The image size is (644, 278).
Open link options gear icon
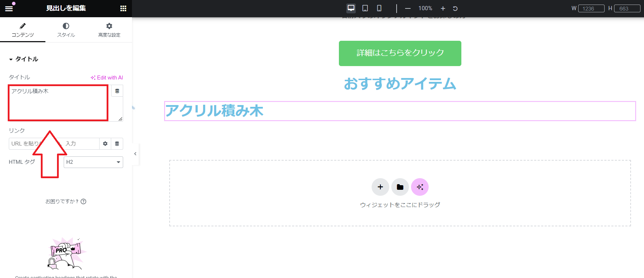pos(105,144)
